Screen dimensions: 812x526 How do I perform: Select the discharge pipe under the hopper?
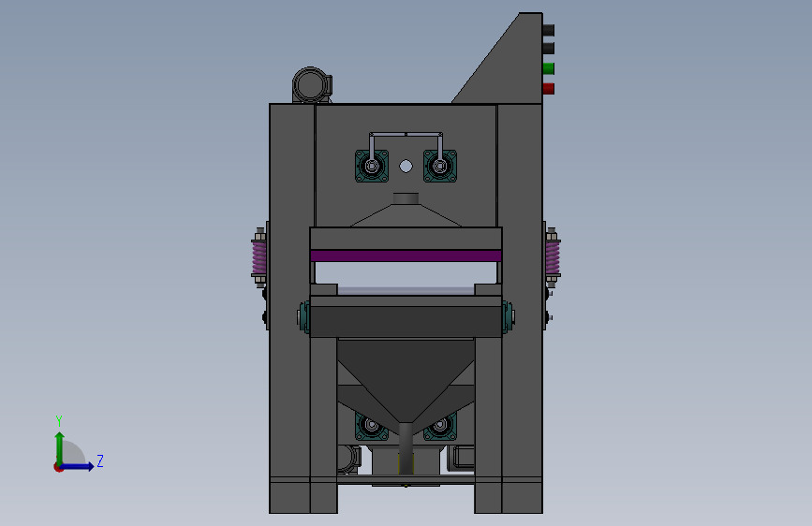[406, 448]
